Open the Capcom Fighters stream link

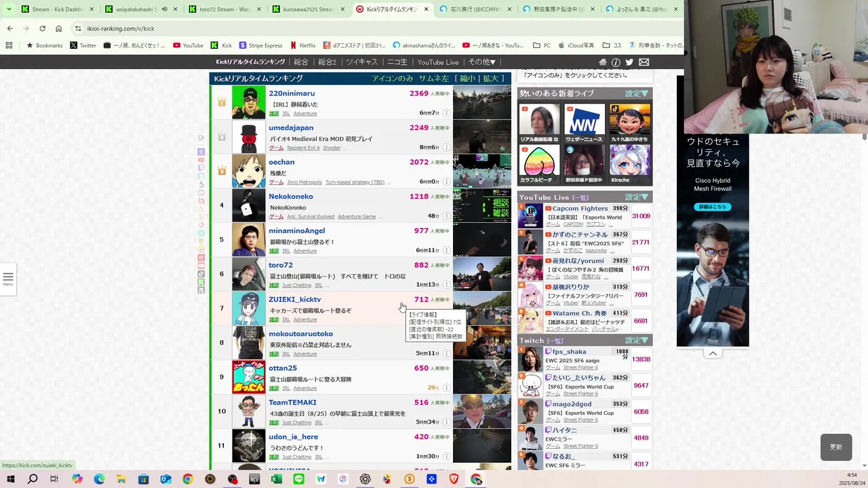(x=580, y=209)
